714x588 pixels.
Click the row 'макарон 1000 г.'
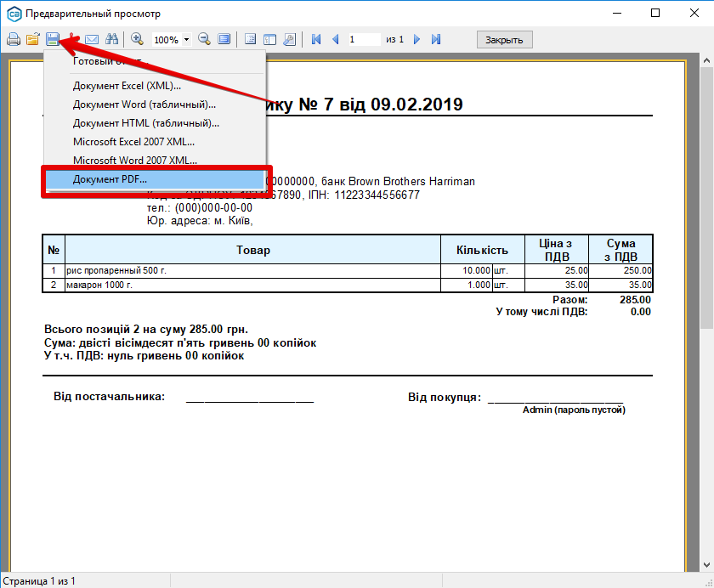[348, 285]
